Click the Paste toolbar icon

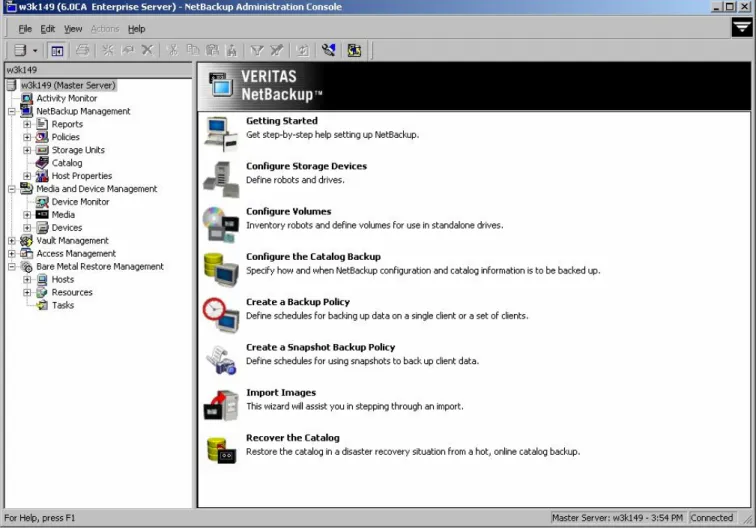(212, 50)
